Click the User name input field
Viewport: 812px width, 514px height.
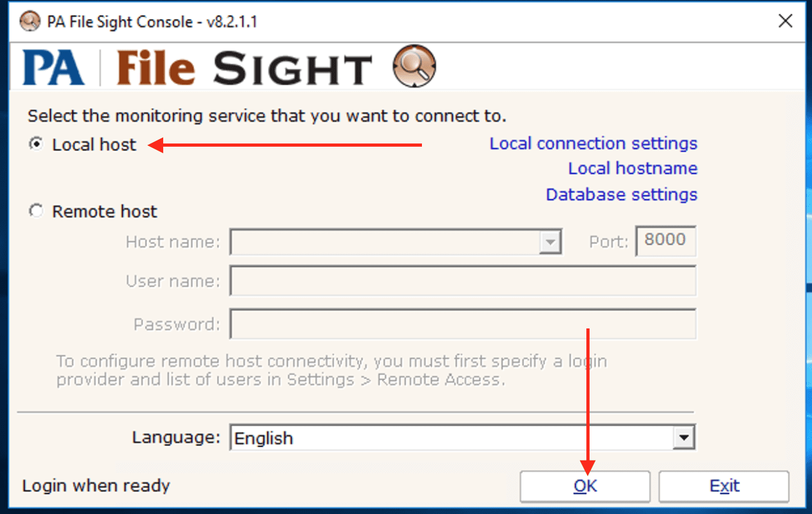[x=462, y=281]
